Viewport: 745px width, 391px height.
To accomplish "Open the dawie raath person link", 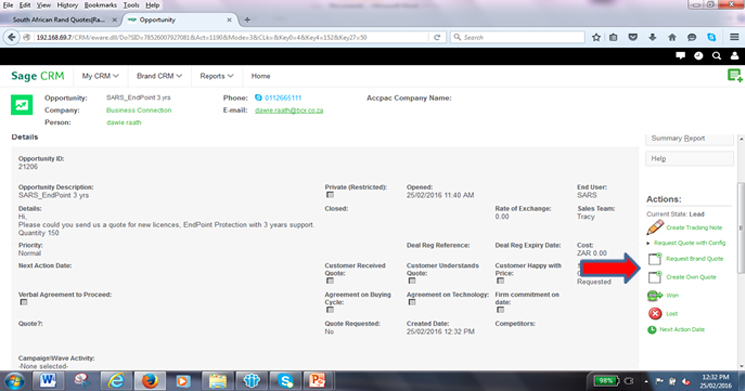I will (124, 123).
